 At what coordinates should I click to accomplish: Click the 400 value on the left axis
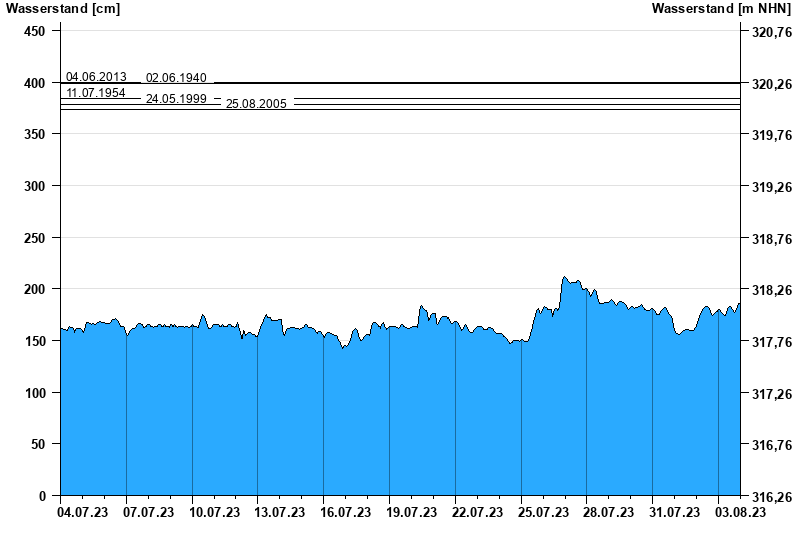tap(35, 83)
